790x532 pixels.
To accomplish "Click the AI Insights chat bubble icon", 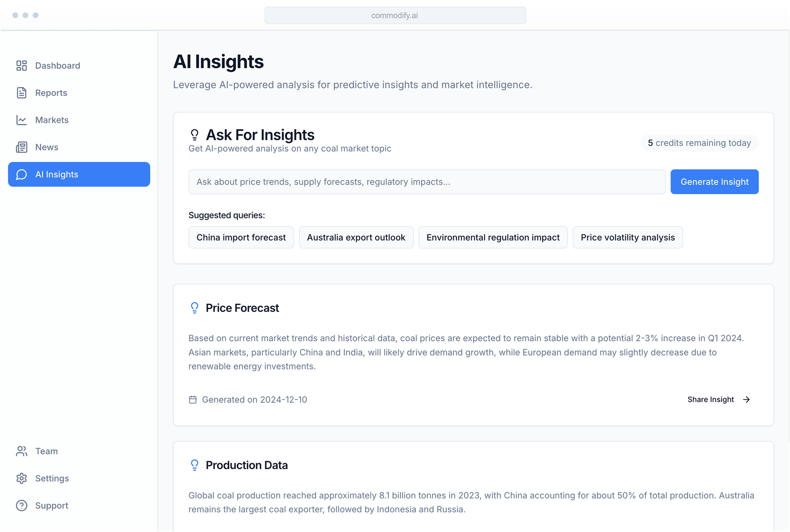I will [x=21, y=174].
